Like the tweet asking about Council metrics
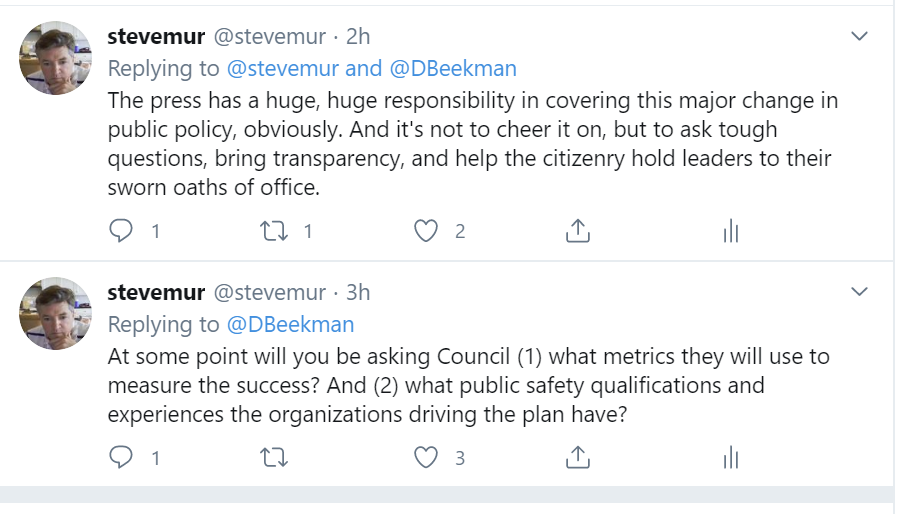The height and width of the screenshot is (514, 897). coord(427,458)
